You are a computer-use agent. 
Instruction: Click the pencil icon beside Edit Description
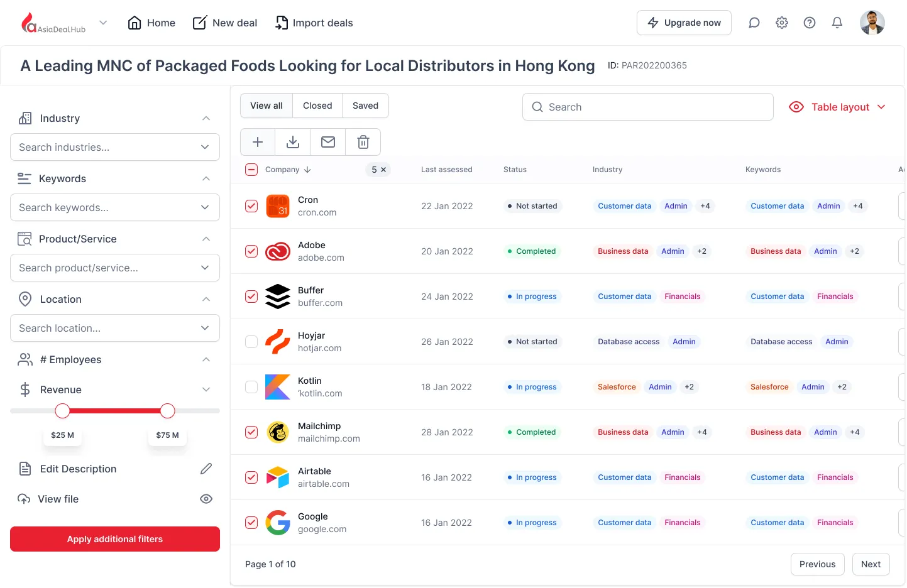(x=206, y=469)
